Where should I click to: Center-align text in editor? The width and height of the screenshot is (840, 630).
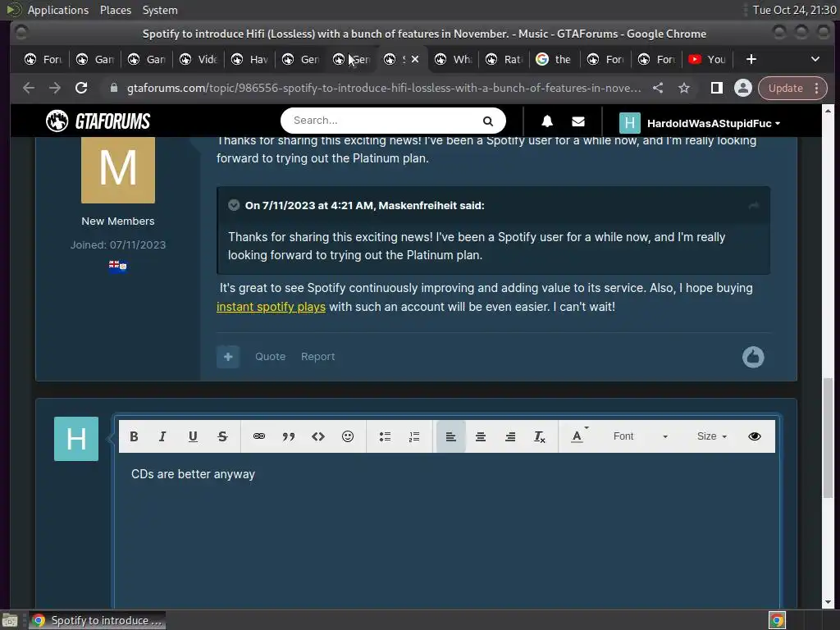481,436
